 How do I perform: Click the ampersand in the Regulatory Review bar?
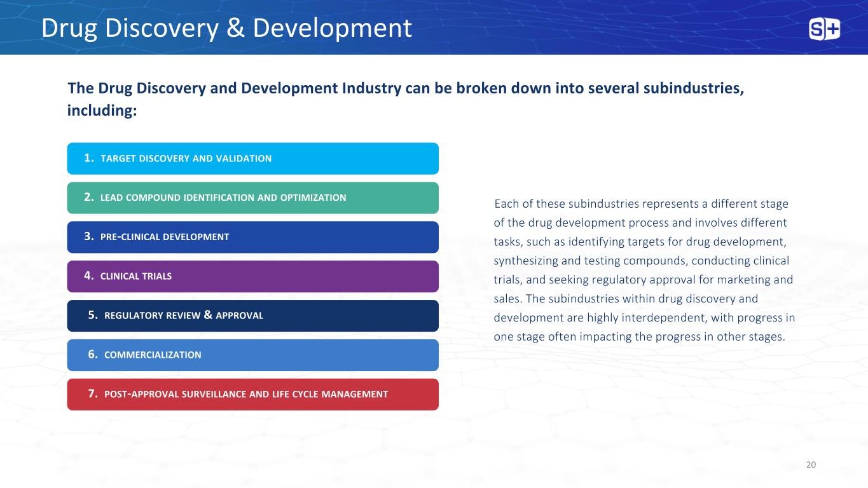pyautogui.click(x=208, y=315)
